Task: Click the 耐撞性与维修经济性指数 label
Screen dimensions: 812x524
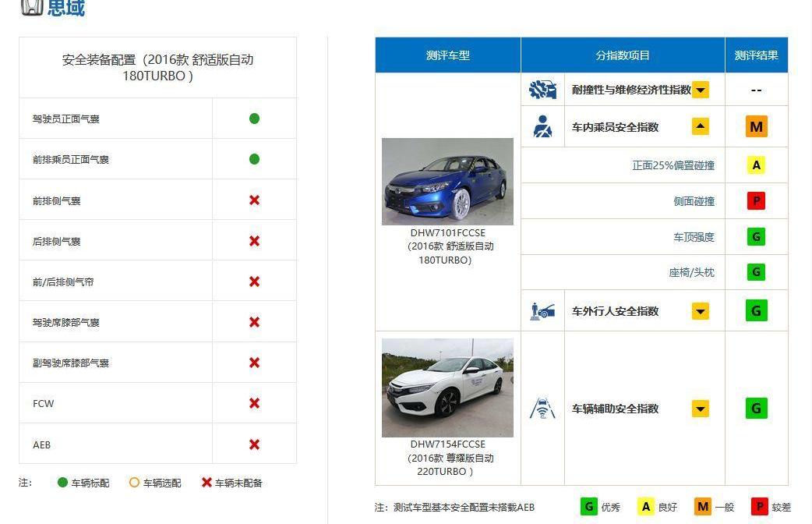Action: [631, 90]
